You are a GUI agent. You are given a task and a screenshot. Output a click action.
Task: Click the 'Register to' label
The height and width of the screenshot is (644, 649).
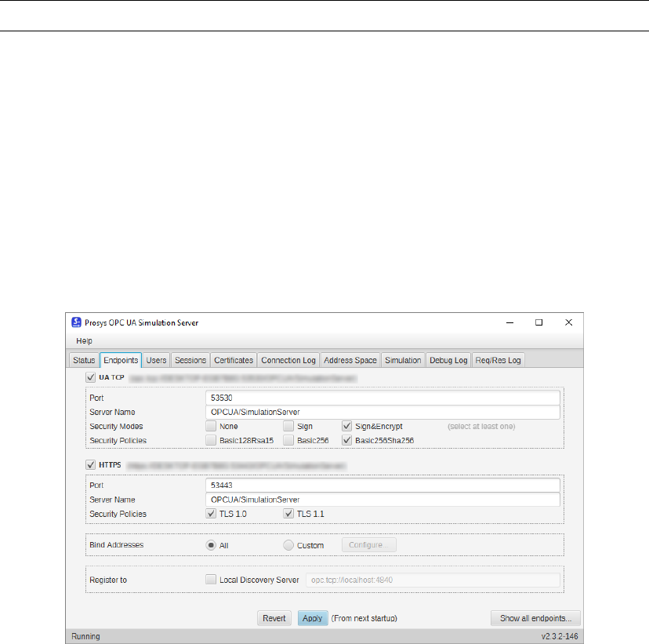click(108, 580)
